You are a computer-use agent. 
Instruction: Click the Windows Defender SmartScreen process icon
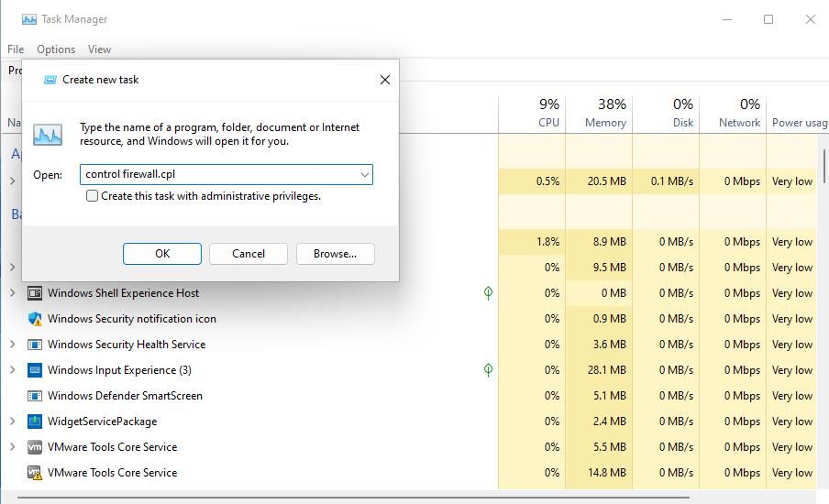click(35, 396)
